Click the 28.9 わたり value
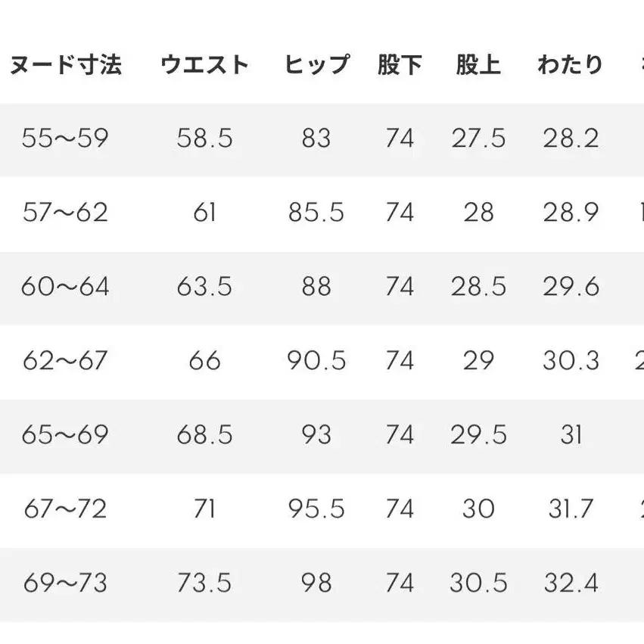The image size is (644, 644). pos(571,213)
